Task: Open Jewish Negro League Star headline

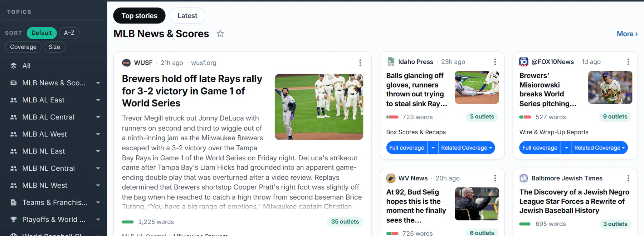Action: coord(574,201)
